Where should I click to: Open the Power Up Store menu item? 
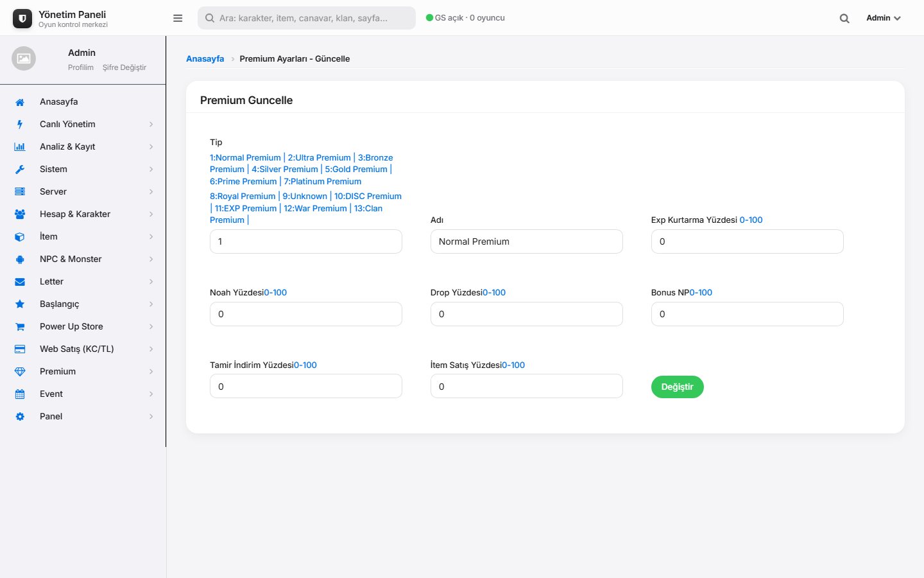[83, 327]
